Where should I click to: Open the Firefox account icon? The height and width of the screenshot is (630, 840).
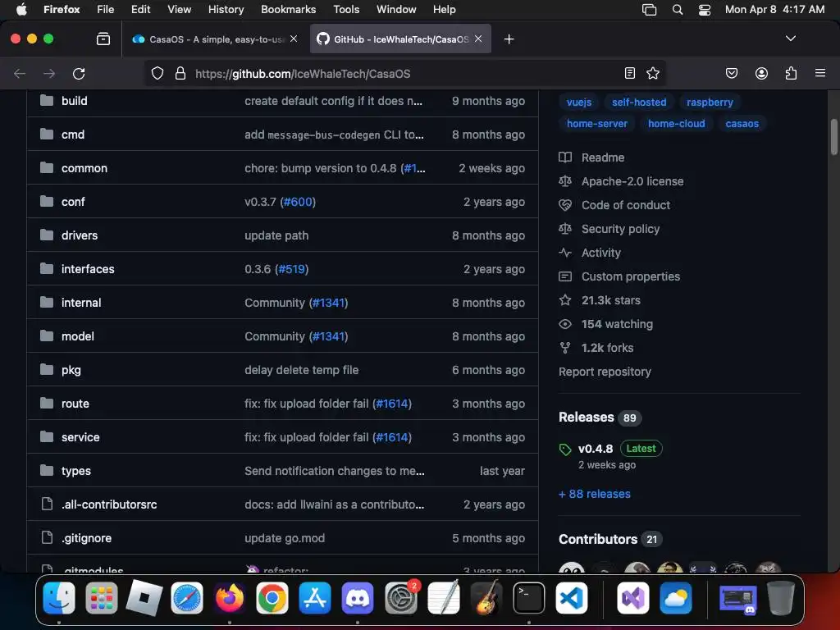761,73
